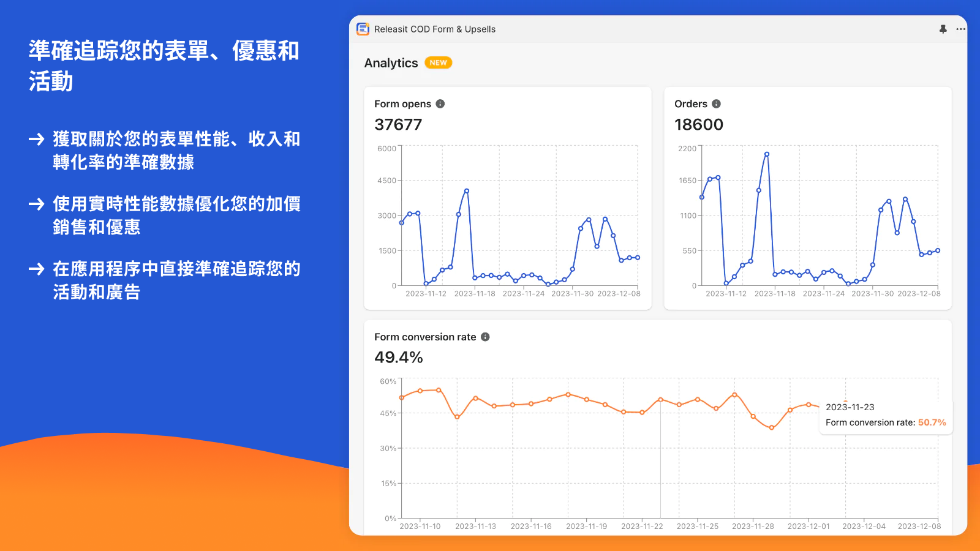Click the last data point in Orders chart

point(938,250)
